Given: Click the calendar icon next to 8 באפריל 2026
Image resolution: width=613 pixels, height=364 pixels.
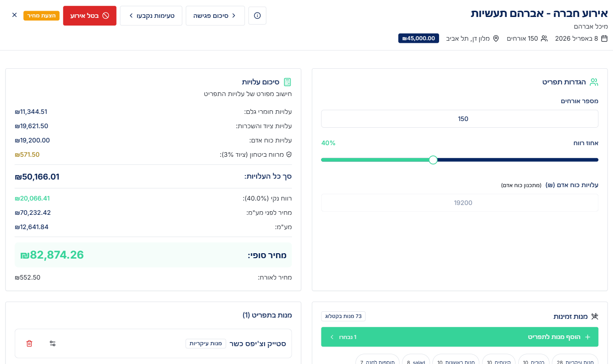Looking at the screenshot, I should [x=604, y=38].
